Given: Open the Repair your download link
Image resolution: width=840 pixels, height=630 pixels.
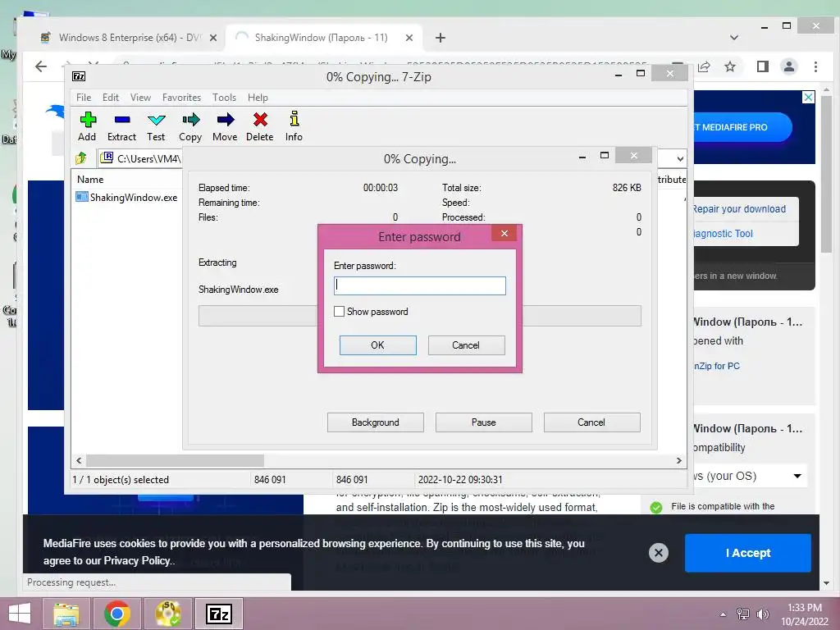Looking at the screenshot, I should click(739, 209).
